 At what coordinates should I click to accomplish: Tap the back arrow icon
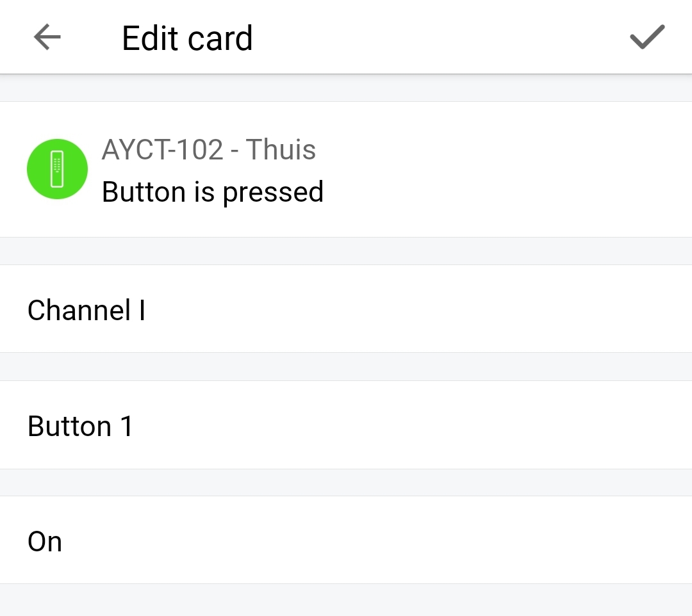[47, 38]
